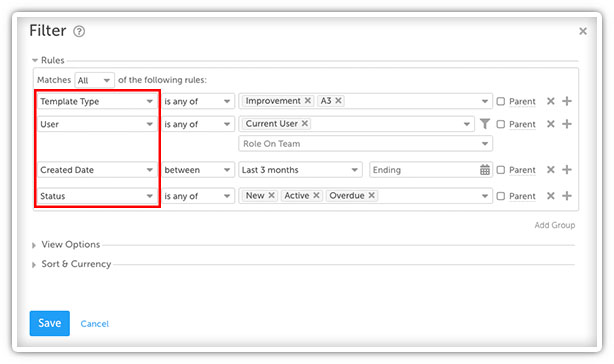Image resolution: width=614 pixels, height=364 pixels.
Task: Open the calendar picker in Ending field
Action: click(x=485, y=170)
